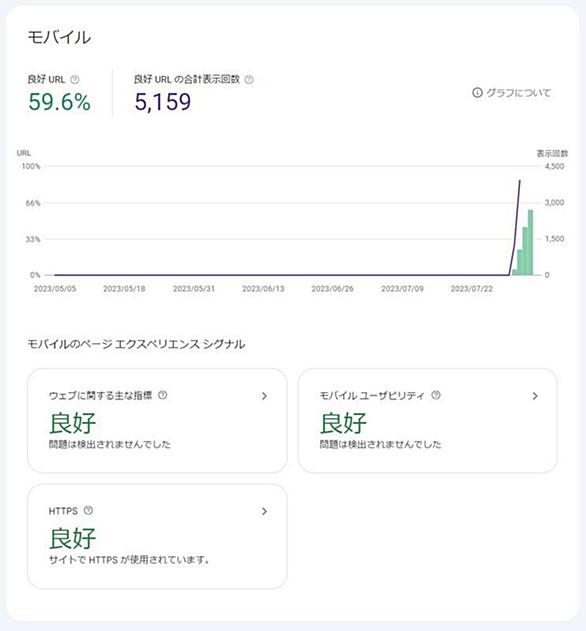Click the info icon beside グラフについて
The image size is (586, 631).
(x=477, y=93)
